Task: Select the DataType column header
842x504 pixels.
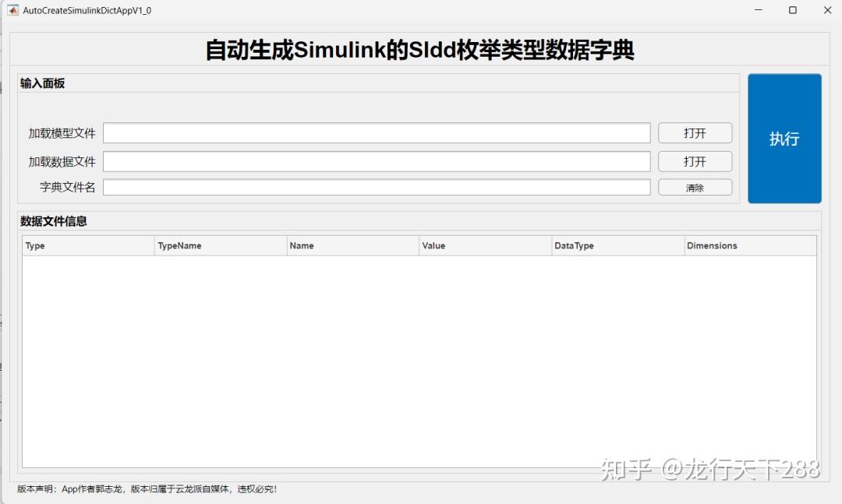Action: [618, 246]
